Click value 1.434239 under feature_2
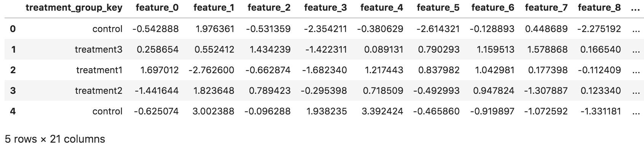The width and height of the screenshot is (644, 148). pos(271,49)
